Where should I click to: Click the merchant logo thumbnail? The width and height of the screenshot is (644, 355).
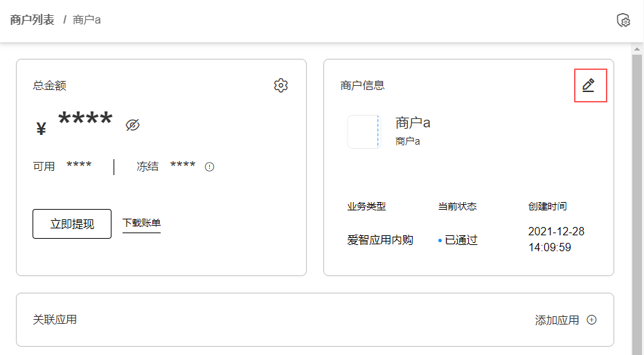click(x=364, y=131)
